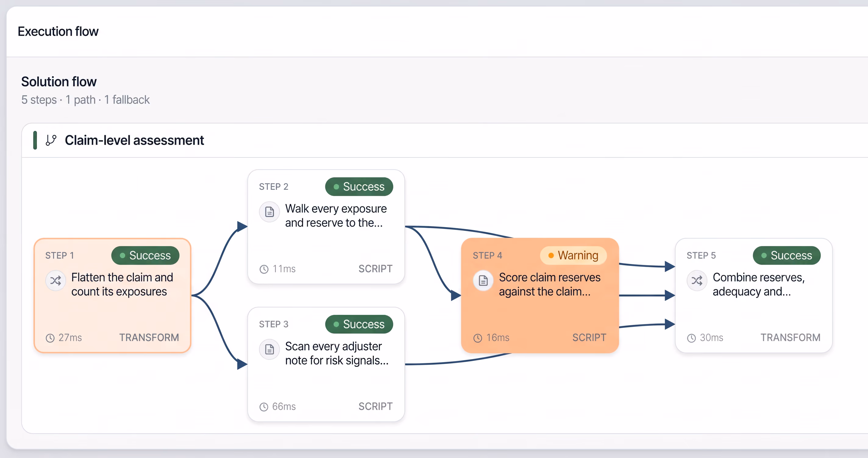Select the Step 3 Success status badge
This screenshot has height=458, width=868.
(x=359, y=324)
